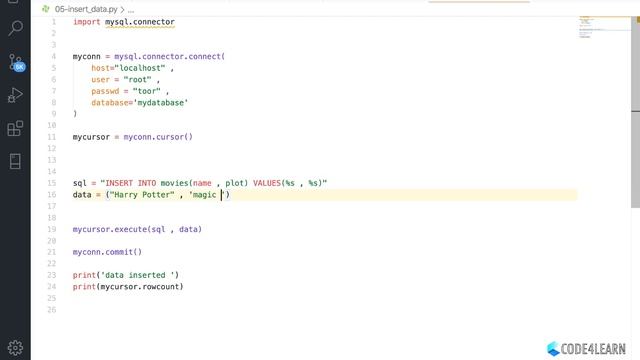
Task: Open the Manage settings gear
Action: point(15,347)
